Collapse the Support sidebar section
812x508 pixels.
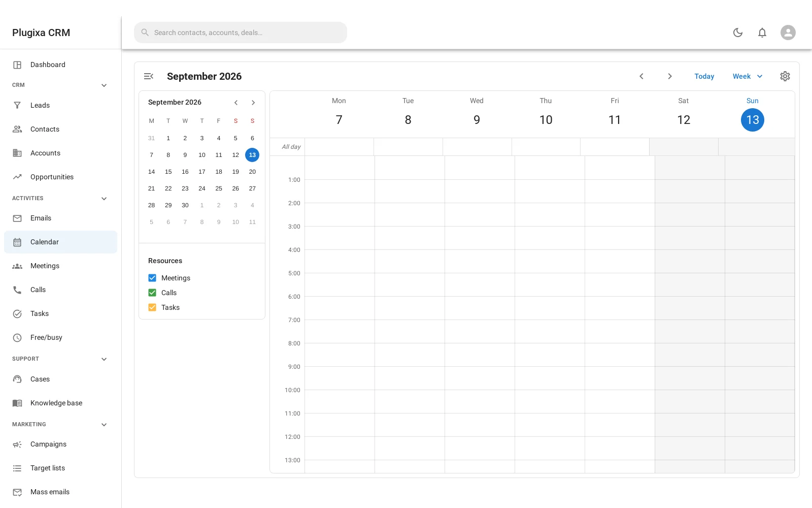pyautogui.click(x=104, y=359)
